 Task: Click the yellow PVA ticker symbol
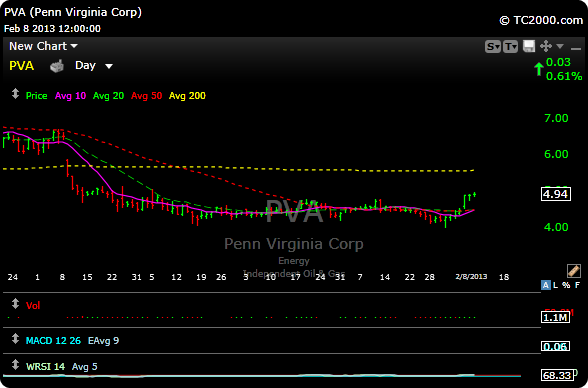click(x=21, y=66)
